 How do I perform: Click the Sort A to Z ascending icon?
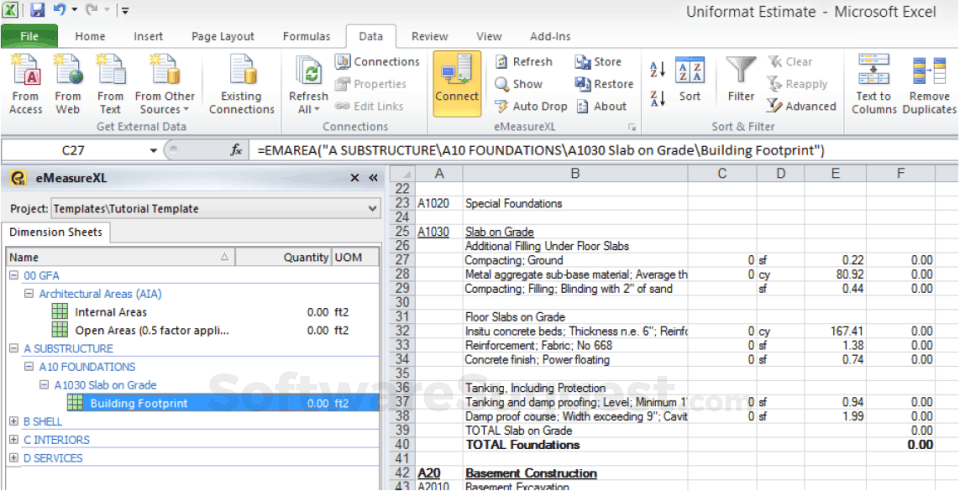pyautogui.click(x=658, y=68)
